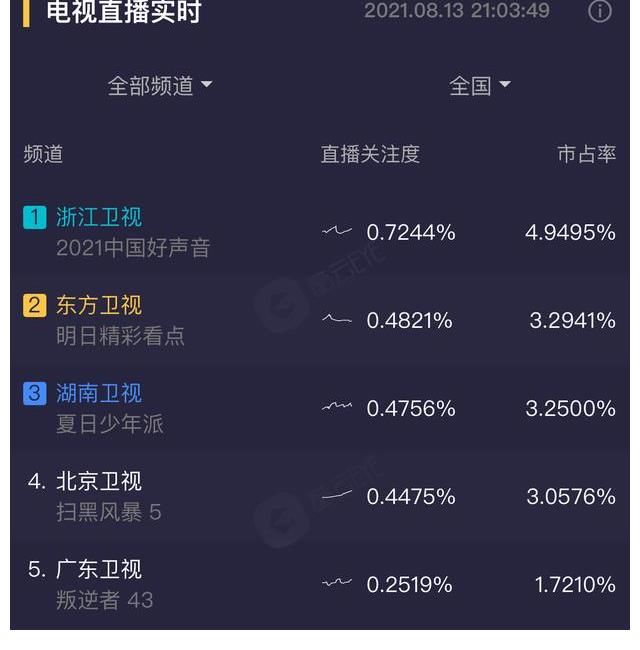Click the 频道 column header
The height and width of the screenshot is (650, 640).
43,154
